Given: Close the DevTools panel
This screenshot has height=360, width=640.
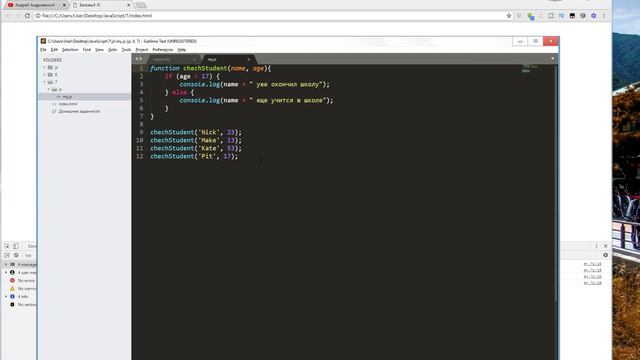Looking at the screenshot, I should (605, 246).
